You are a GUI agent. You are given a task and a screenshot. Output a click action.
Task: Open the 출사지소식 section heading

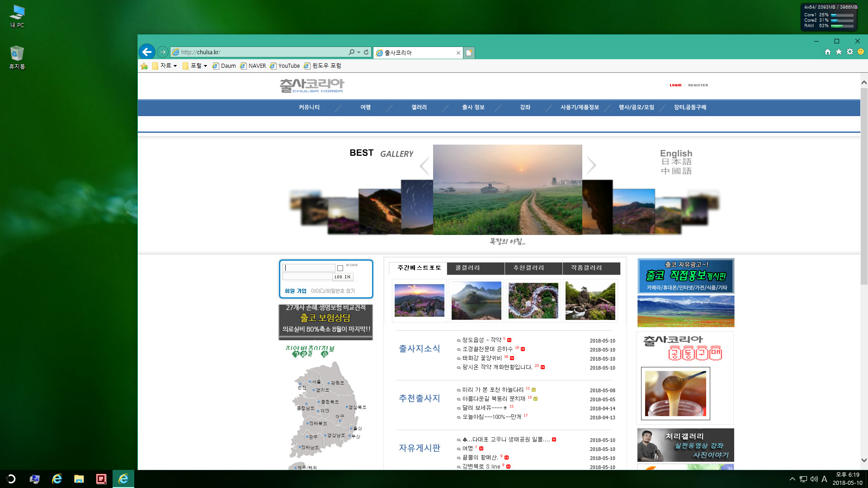419,349
